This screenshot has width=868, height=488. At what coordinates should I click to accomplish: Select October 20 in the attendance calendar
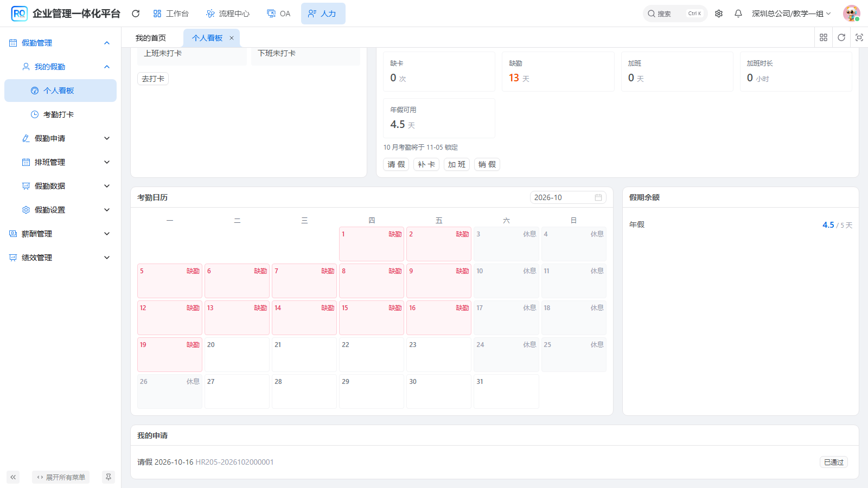click(x=237, y=355)
